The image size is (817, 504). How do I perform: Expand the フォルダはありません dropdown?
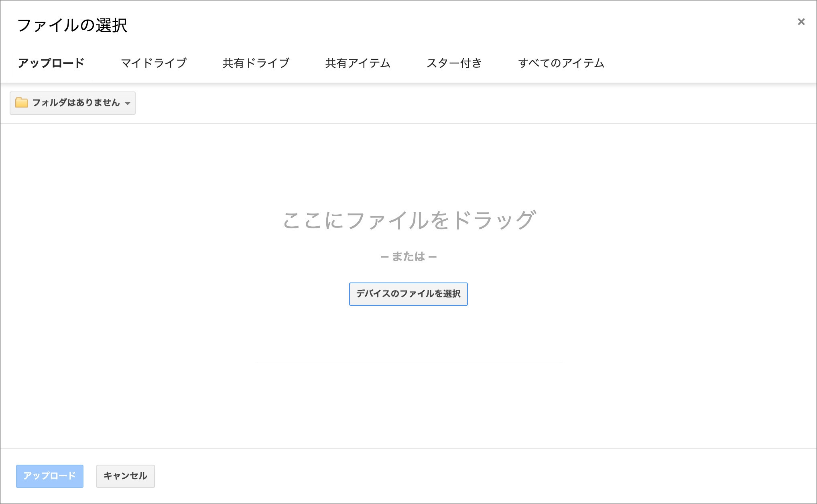coord(73,103)
